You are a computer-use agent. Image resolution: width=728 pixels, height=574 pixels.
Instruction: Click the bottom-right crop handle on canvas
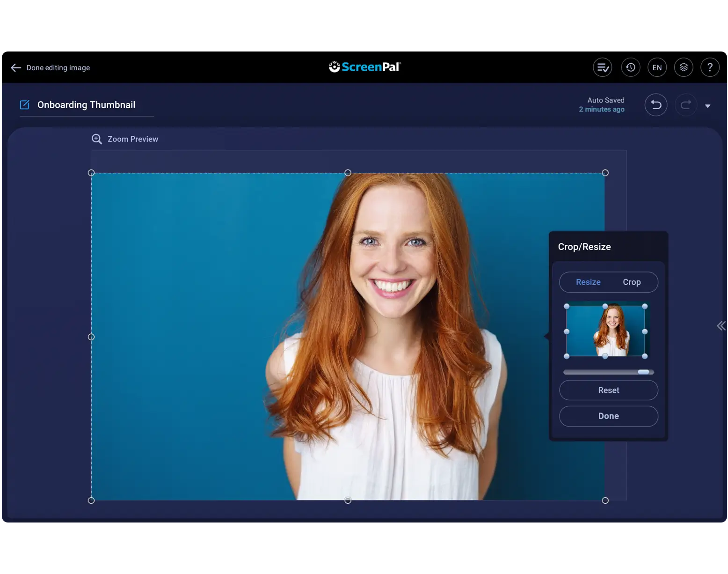tap(605, 500)
